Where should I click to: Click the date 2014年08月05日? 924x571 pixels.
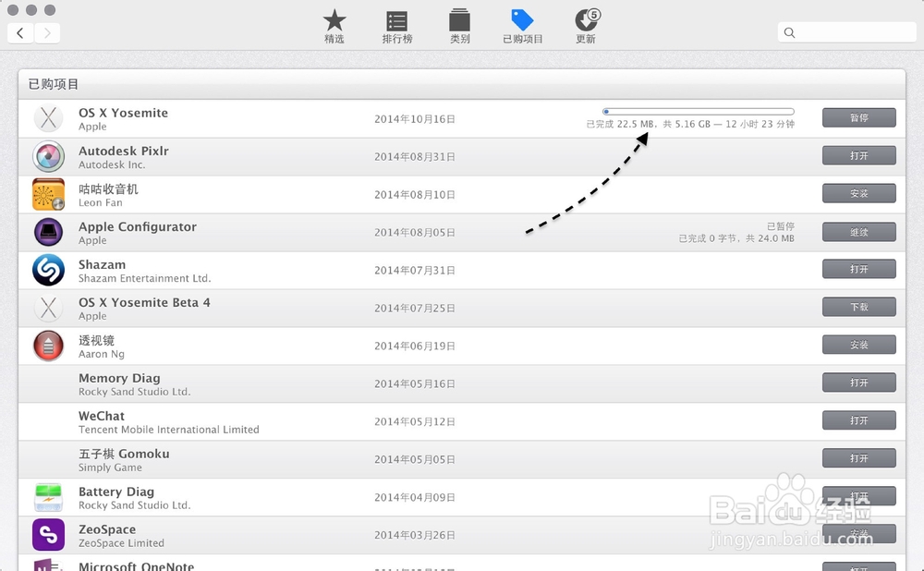415,233
